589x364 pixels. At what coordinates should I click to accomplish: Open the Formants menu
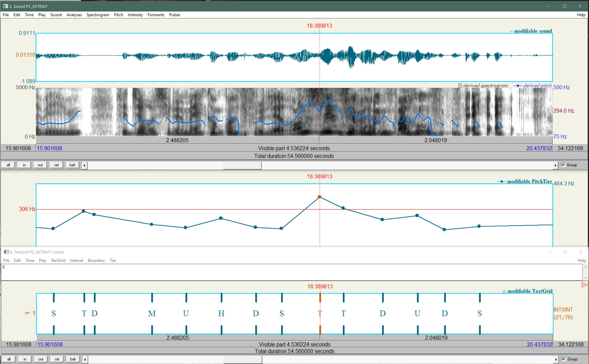[156, 15]
